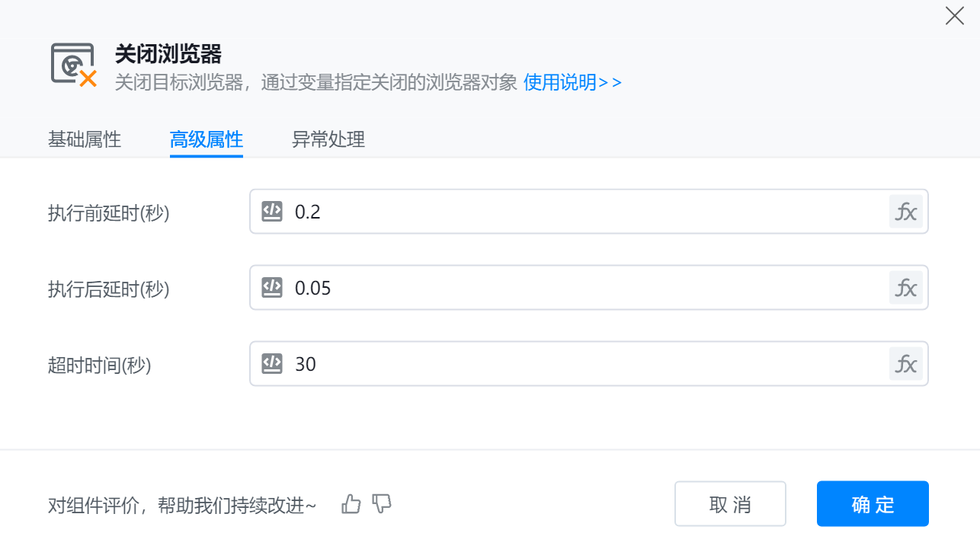Select the 高级属性 tab

pos(207,139)
